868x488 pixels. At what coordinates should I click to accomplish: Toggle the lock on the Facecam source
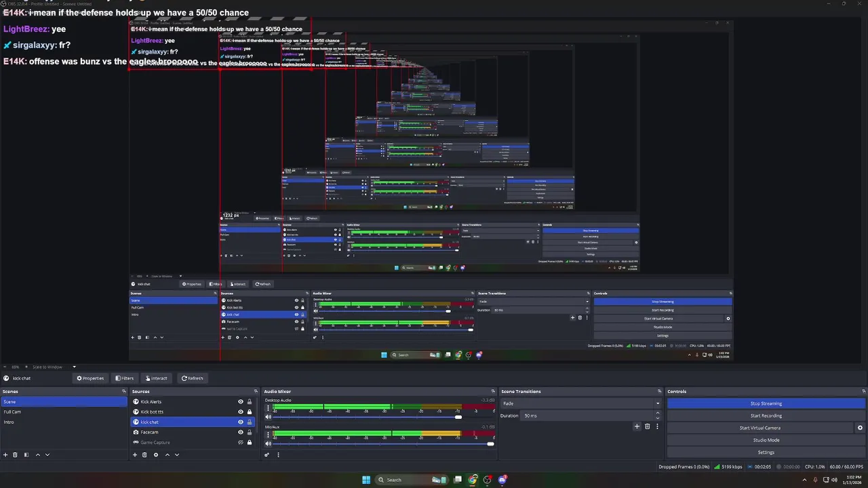pos(250,432)
